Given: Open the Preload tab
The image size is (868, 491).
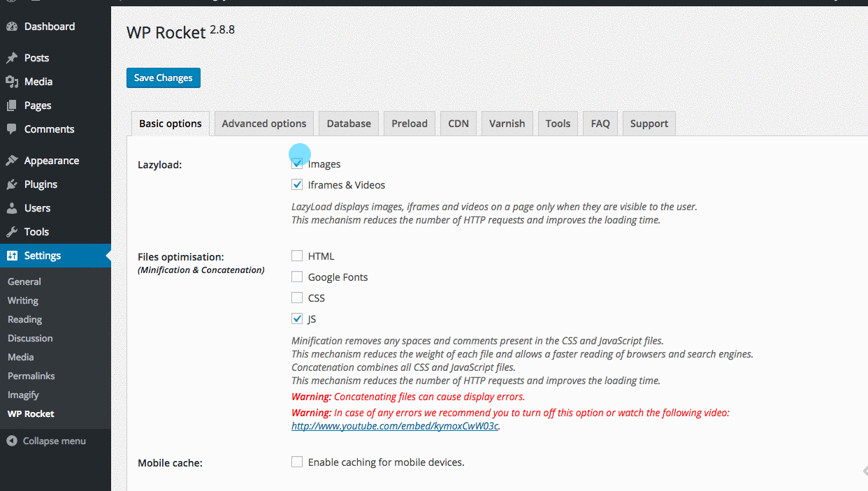Looking at the screenshot, I should point(410,124).
